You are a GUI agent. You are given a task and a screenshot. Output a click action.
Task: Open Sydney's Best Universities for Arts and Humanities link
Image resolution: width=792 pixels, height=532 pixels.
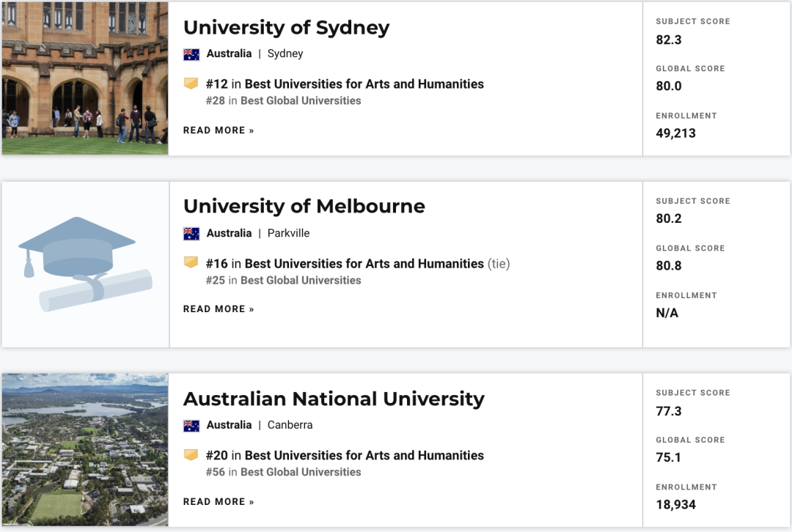[x=364, y=84]
